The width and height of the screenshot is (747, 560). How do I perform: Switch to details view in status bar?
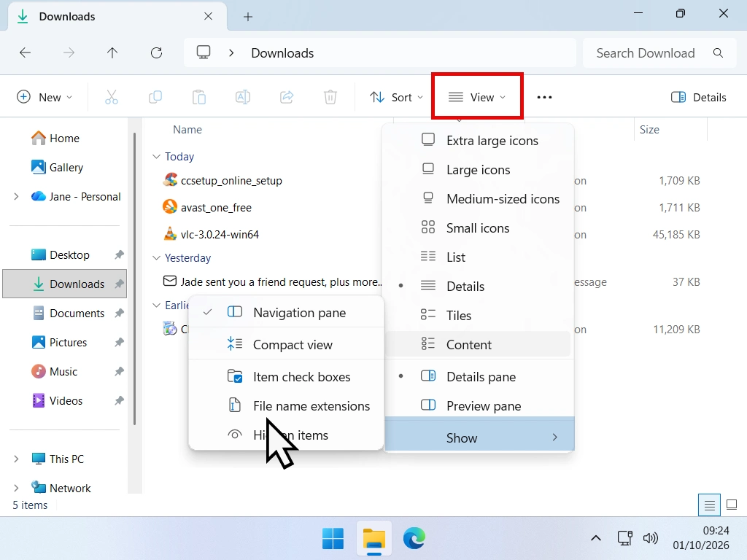[709, 505]
